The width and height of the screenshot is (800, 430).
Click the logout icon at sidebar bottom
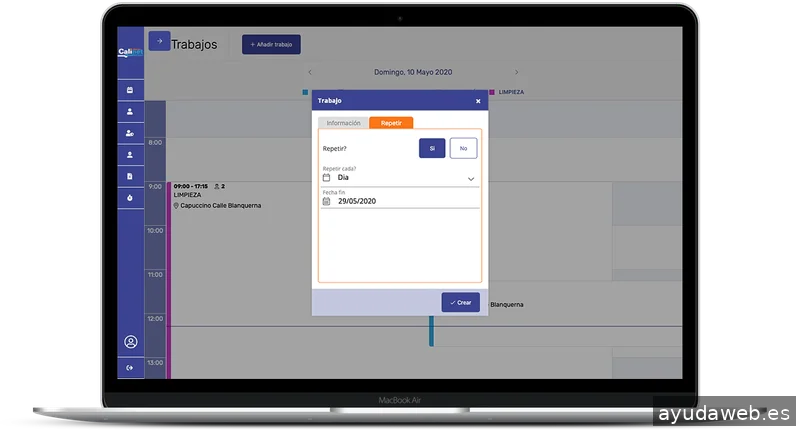click(130, 369)
